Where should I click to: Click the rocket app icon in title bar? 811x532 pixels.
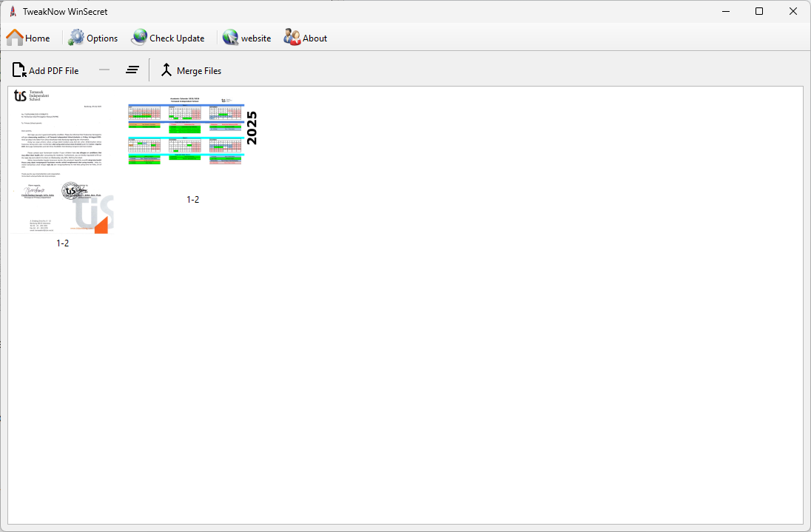[x=13, y=11]
